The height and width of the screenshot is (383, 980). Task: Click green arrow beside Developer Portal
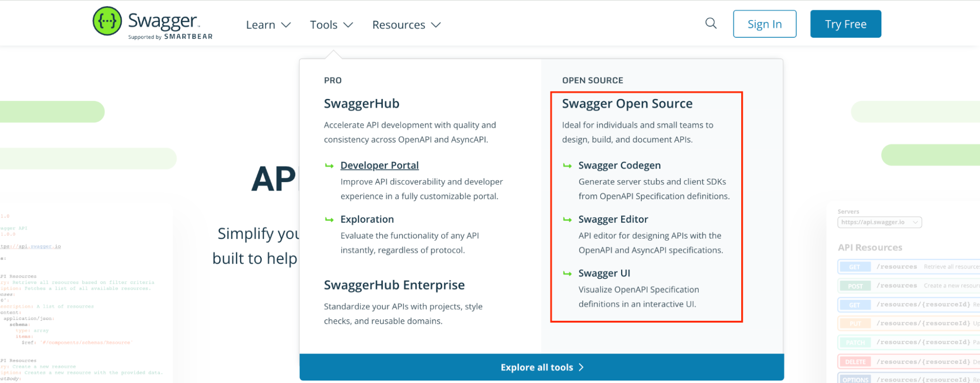pos(329,166)
